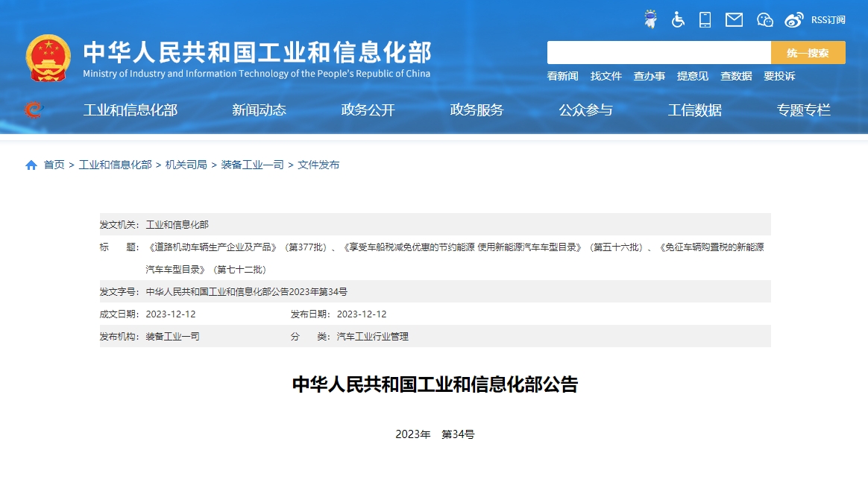Open the 新闻动态 menu

259,110
